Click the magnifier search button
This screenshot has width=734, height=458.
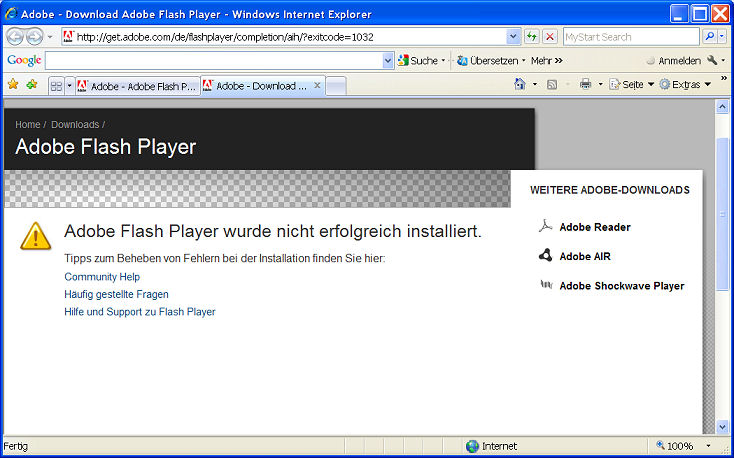point(710,37)
